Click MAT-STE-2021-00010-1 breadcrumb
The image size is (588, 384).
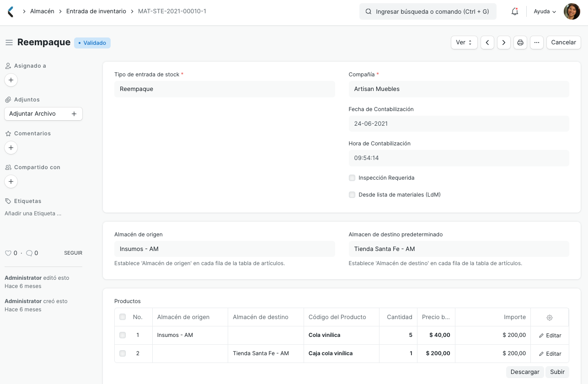pyautogui.click(x=172, y=11)
